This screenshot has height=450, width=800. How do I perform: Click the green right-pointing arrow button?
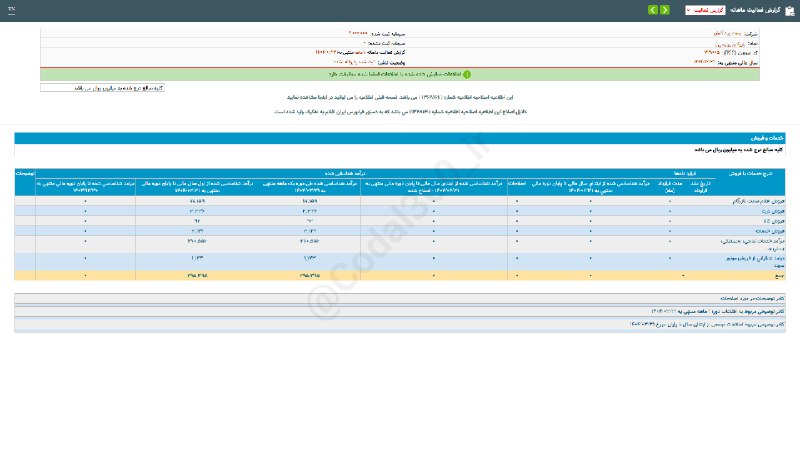click(664, 10)
